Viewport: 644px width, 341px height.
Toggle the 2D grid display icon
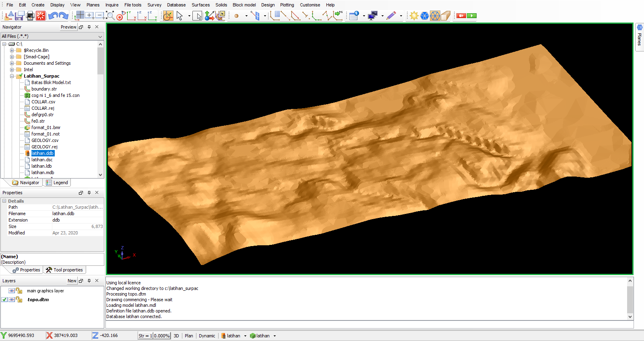click(x=80, y=16)
